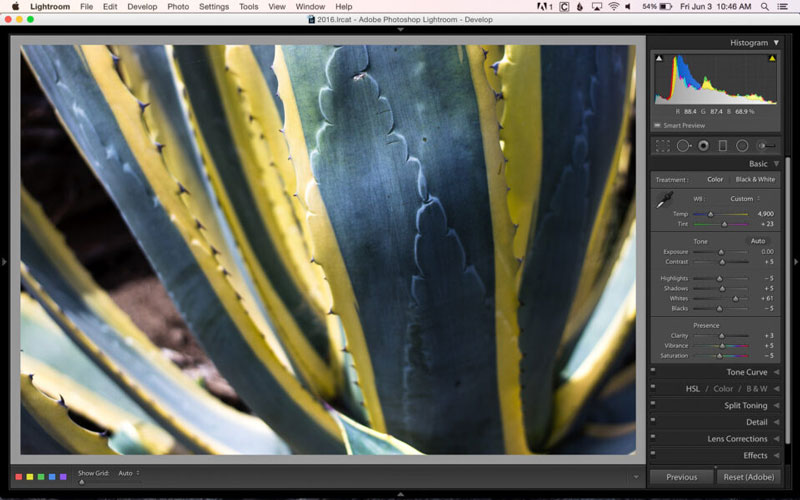The height and width of the screenshot is (500, 800).
Task: Open the Show Grid Auto dropdown
Action: coord(128,472)
